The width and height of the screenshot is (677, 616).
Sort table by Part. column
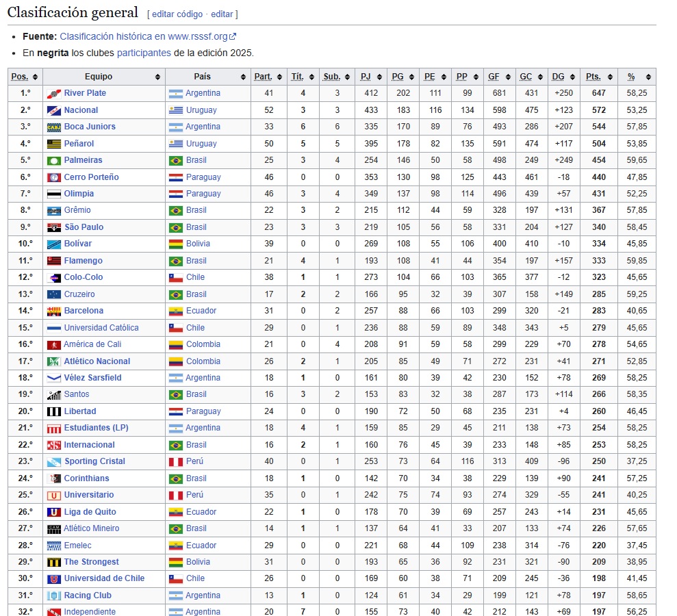point(279,77)
